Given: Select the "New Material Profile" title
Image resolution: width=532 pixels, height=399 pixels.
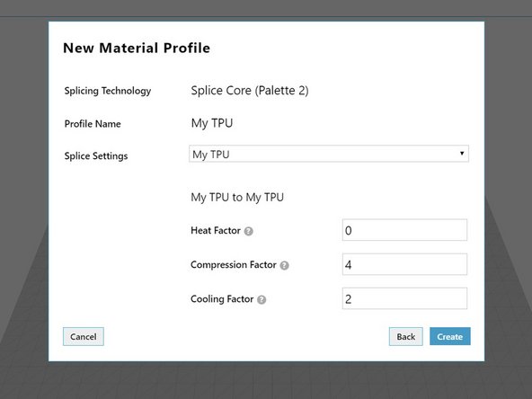Looking at the screenshot, I should click(x=137, y=48).
